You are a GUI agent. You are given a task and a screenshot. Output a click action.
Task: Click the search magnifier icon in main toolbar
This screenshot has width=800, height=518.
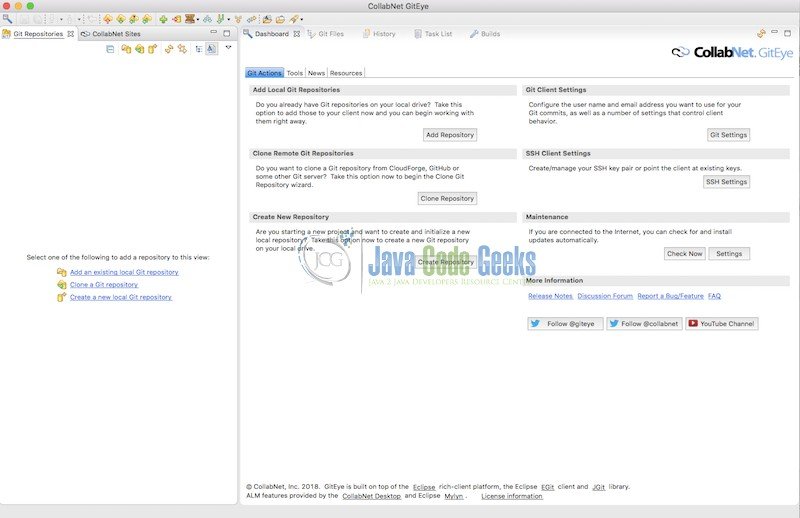(x=8, y=19)
